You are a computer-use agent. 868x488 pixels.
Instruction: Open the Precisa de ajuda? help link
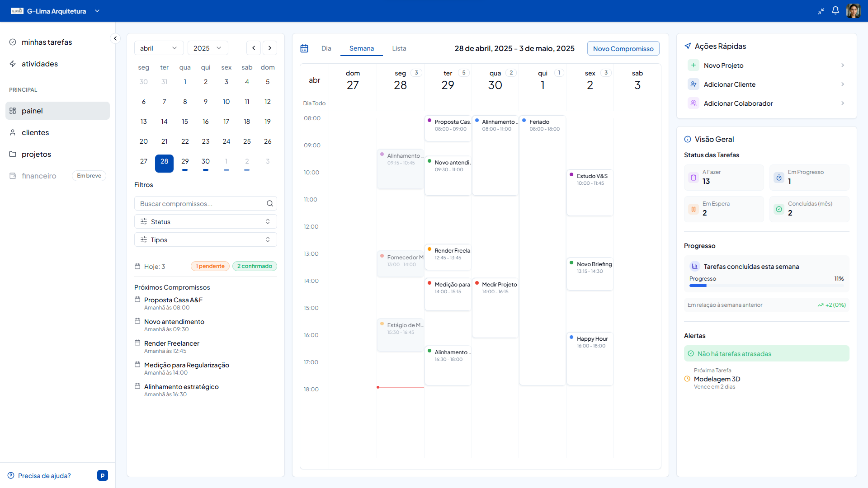pos(44,475)
